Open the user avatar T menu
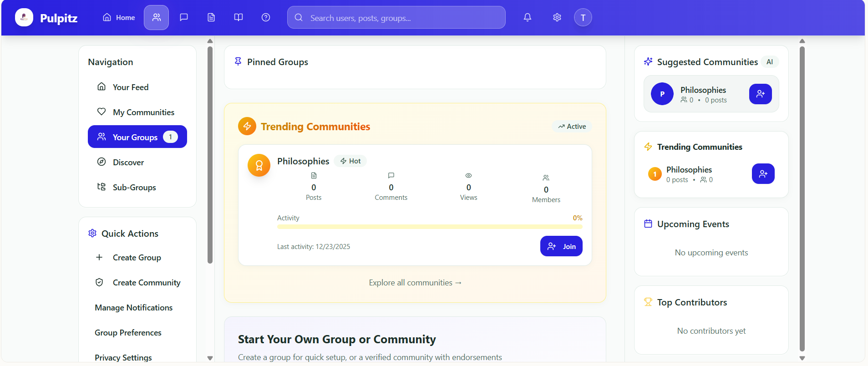This screenshot has height=366, width=868. point(583,18)
